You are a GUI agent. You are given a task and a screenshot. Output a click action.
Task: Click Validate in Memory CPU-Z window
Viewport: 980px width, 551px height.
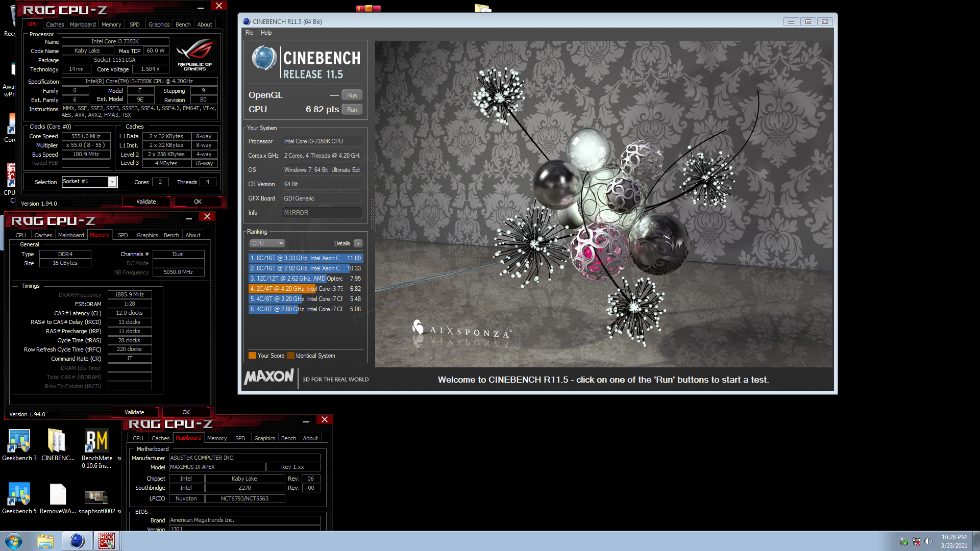tap(134, 412)
